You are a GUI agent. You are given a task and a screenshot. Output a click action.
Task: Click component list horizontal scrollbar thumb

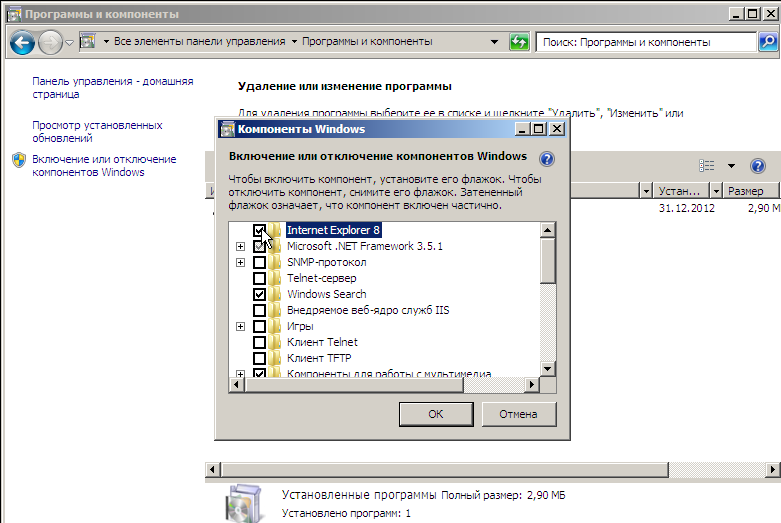click(354, 385)
